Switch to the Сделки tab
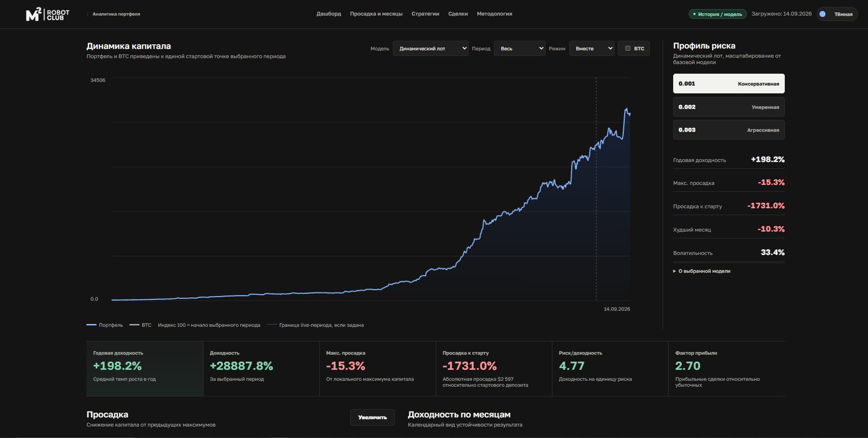This screenshot has width=868, height=438. tap(458, 14)
